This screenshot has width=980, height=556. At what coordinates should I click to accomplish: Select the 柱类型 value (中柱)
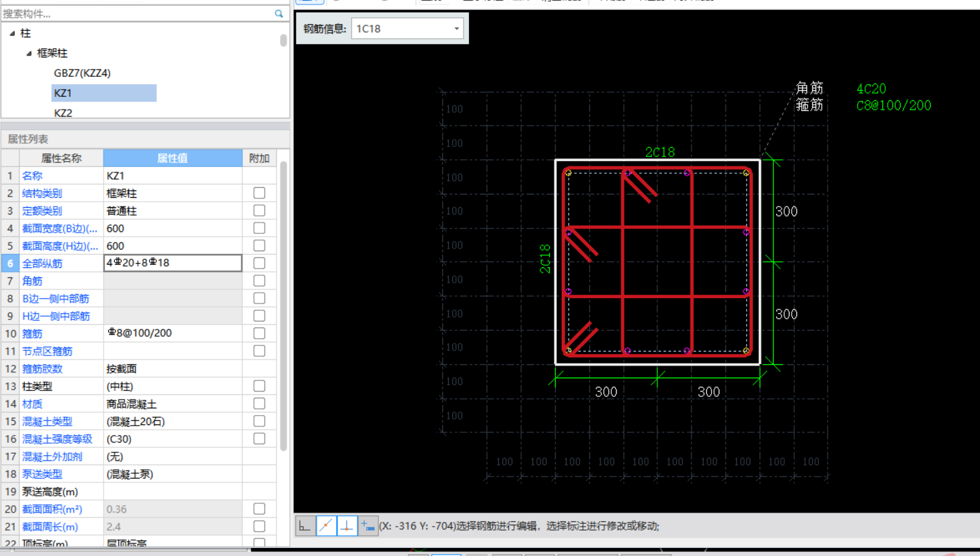click(173, 386)
